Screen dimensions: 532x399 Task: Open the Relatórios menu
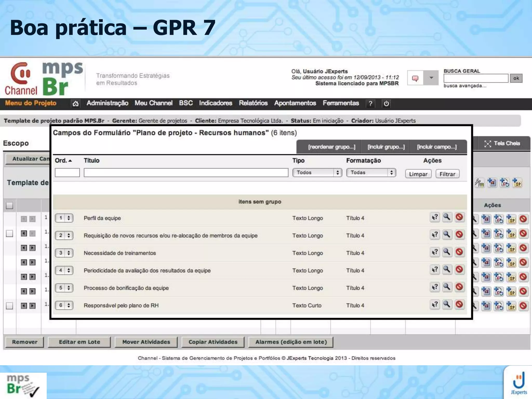point(253,103)
